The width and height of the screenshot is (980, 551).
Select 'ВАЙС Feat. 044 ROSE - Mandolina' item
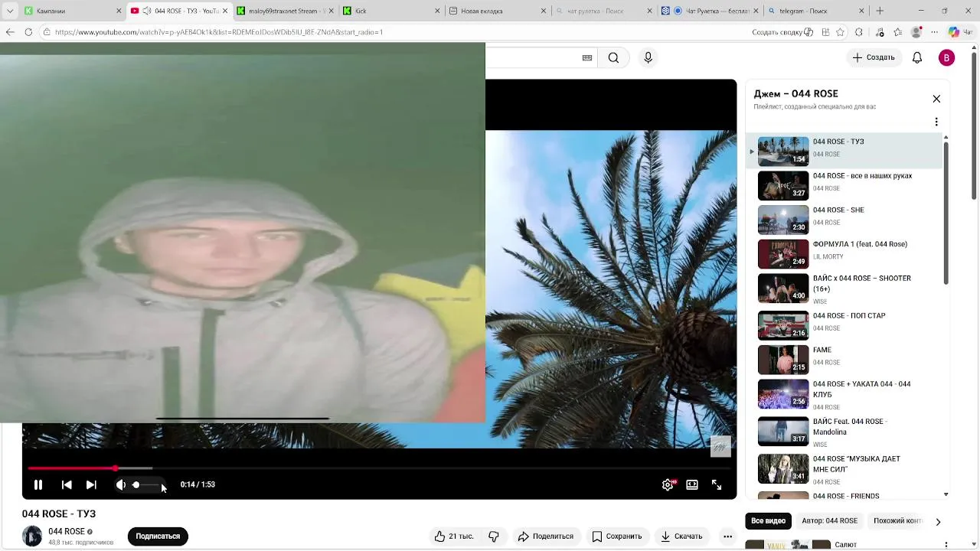coord(844,432)
